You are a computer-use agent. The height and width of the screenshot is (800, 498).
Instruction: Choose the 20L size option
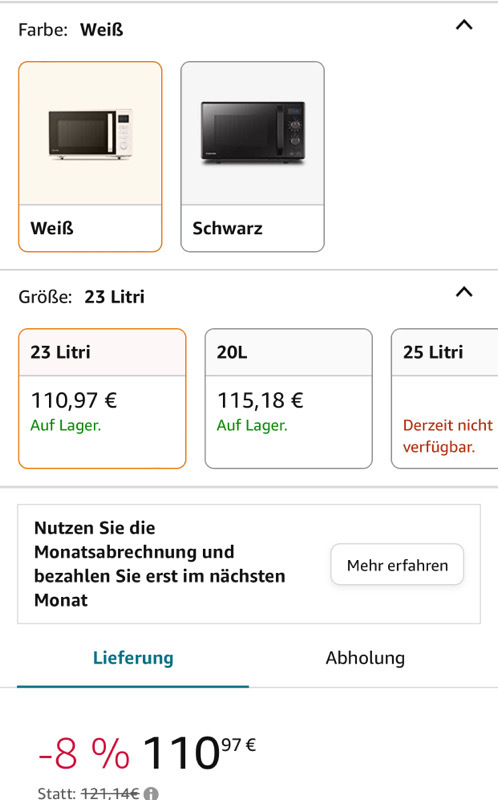coord(289,398)
